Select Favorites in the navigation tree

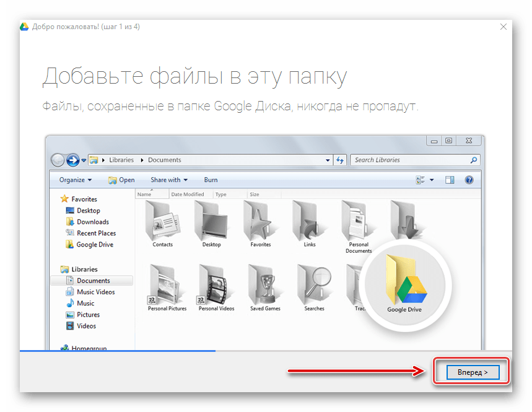tap(79, 199)
